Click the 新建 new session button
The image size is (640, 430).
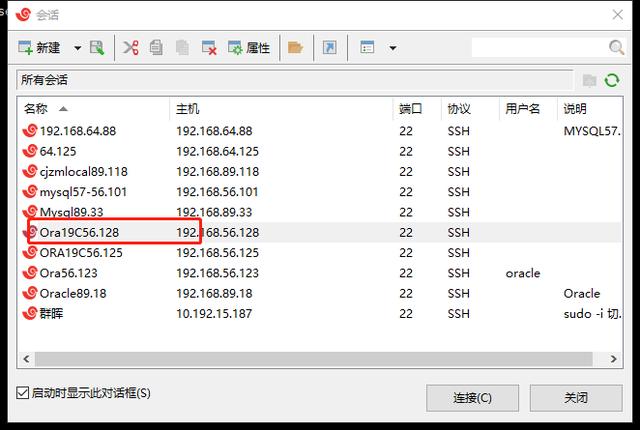pyautogui.click(x=40, y=48)
